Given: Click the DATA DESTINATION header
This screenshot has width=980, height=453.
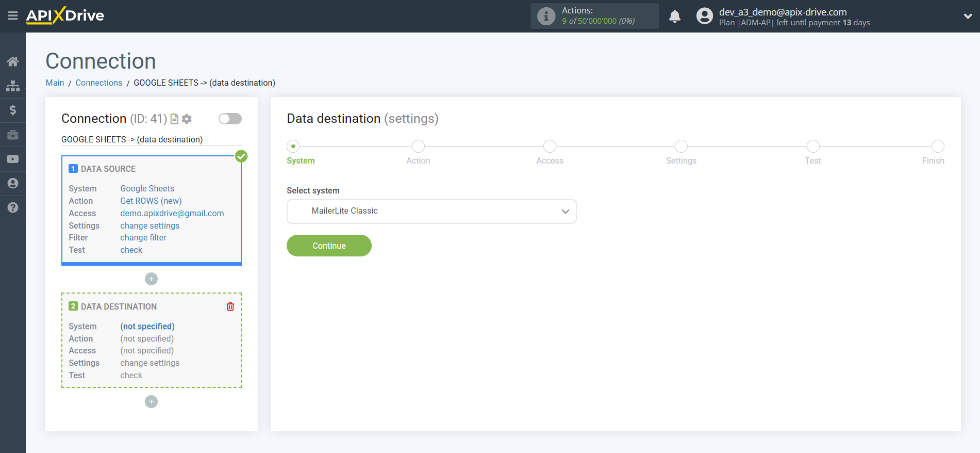Looking at the screenshot, I should point(119,306).
